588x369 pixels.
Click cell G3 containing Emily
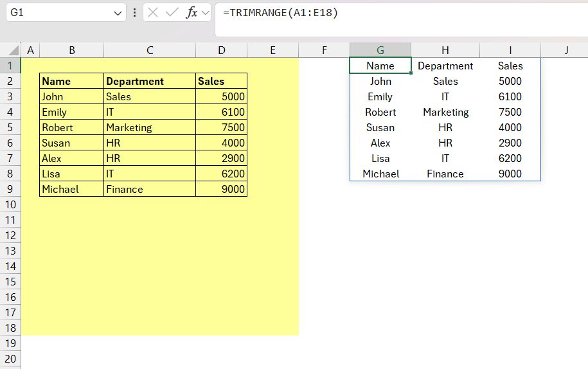380,96
